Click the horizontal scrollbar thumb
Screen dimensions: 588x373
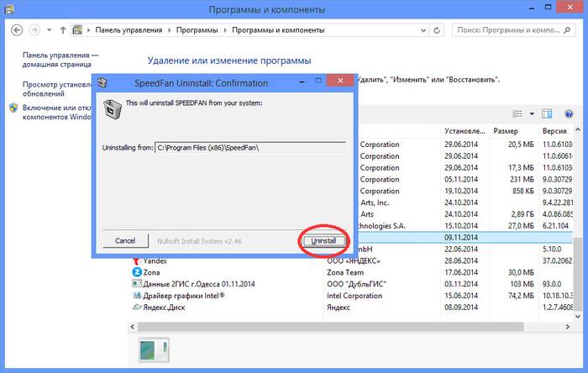pos(330,327)
